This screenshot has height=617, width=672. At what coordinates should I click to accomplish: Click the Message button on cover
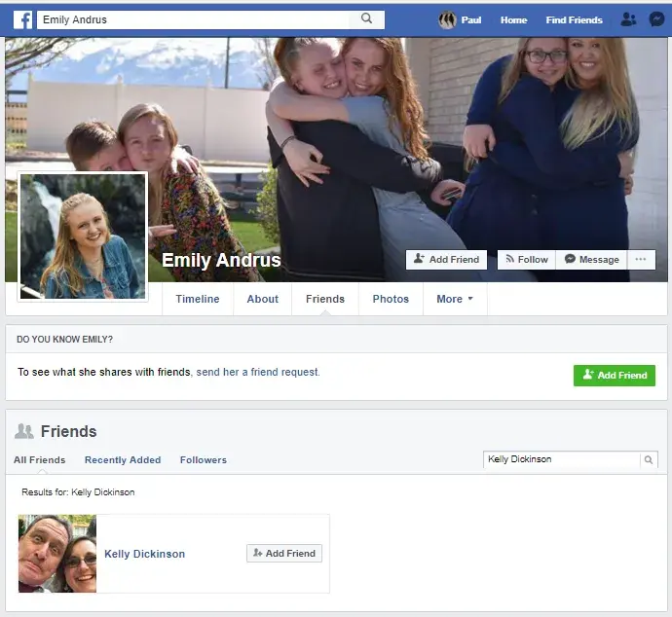(x=591, y=260)
